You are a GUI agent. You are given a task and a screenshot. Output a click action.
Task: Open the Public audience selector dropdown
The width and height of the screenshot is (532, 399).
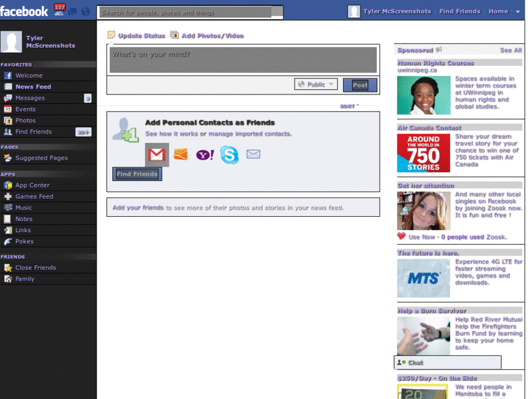315,84
